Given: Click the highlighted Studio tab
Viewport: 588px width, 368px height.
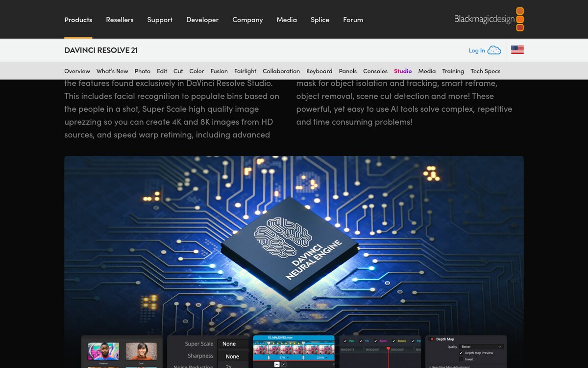Looking at the screenshot, I should pos(403,71).
